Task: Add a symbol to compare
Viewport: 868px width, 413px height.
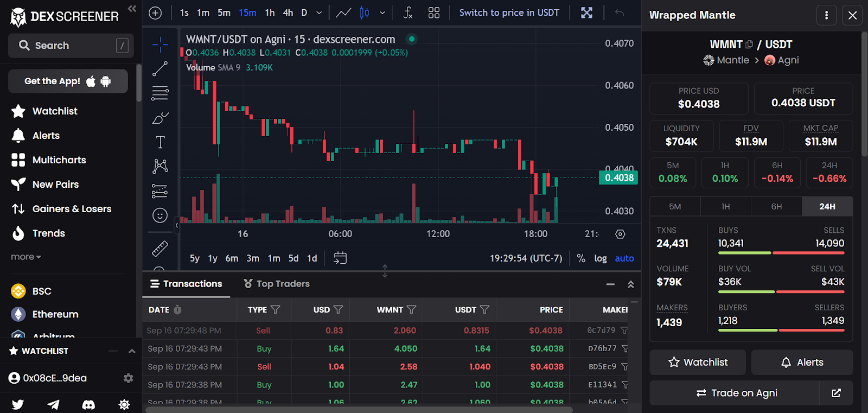Action: point(155,13)
